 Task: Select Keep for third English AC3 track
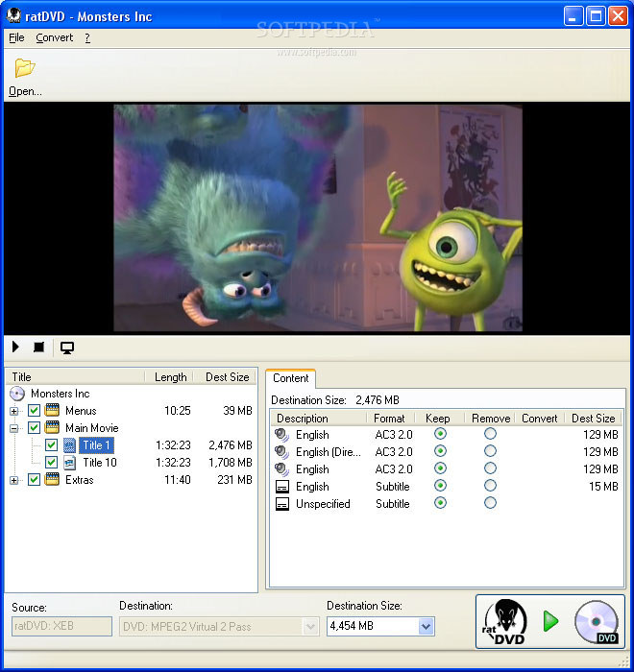coord(440,468)
